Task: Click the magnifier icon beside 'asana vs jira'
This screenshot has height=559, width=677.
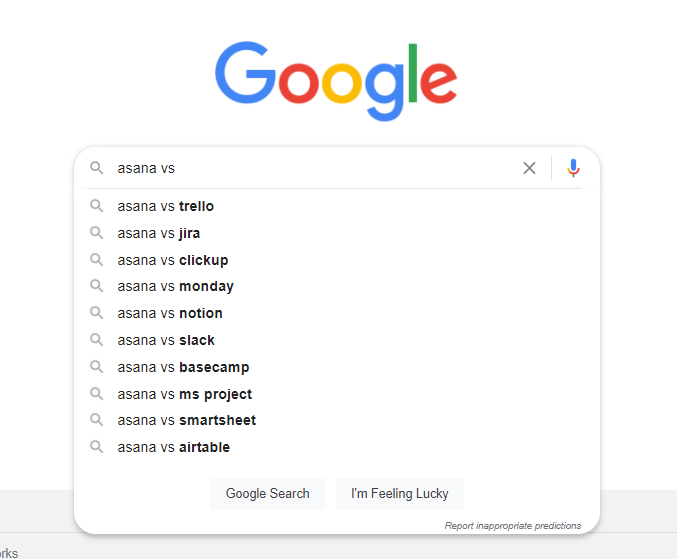Action: [97, 233]
